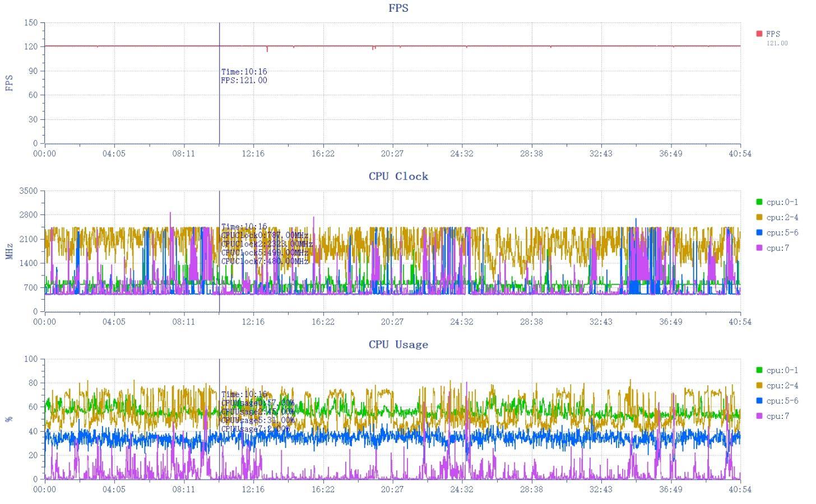
Task: Click the 20:27 tick on FPS time axis
Action: tap(392, 153)
